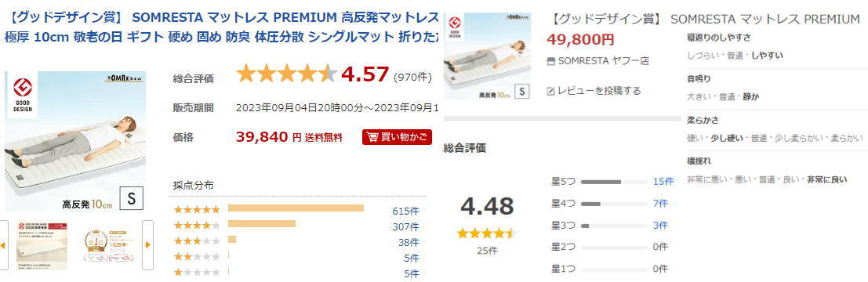
Task: Open the 星3つ 3件 reviews link
Action: [660, 226]
